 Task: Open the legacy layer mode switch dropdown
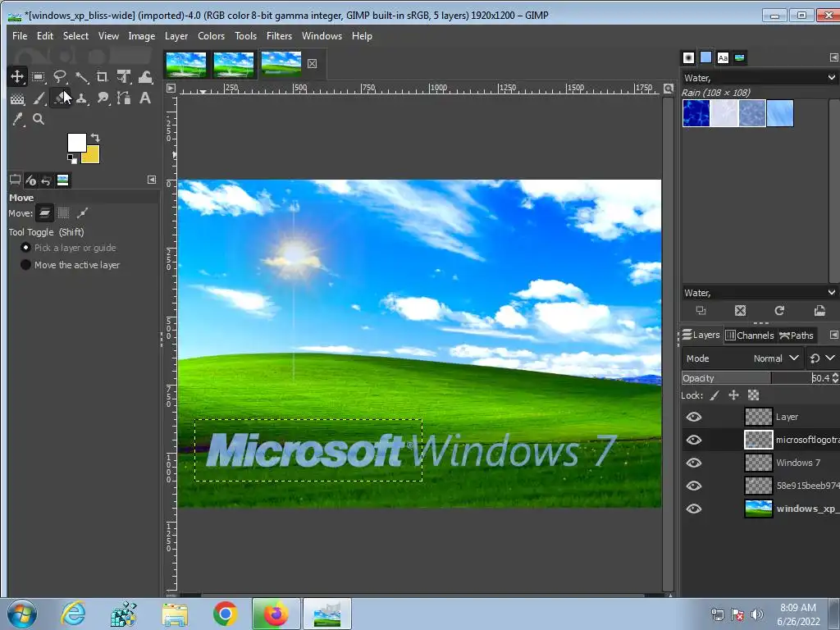pyautogui.click(x=822, y=358)
